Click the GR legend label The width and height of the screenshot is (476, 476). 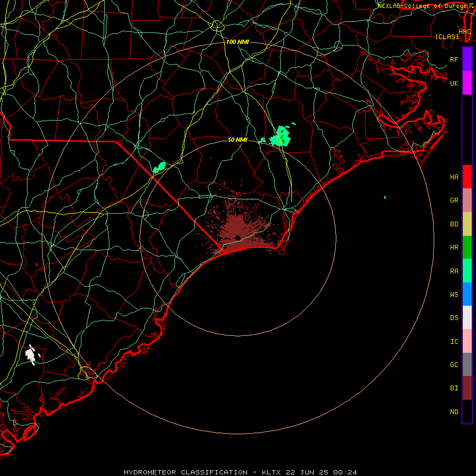click(x=454, y=200)
